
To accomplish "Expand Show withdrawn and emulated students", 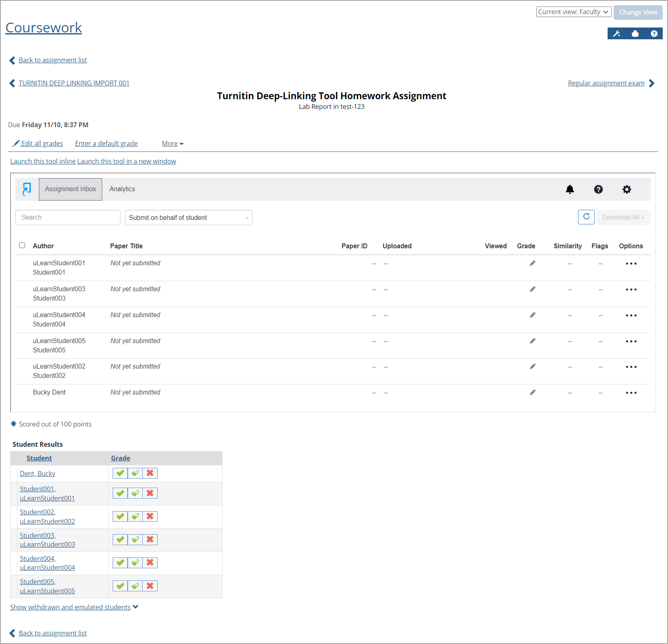I will (x=74, y=607).
